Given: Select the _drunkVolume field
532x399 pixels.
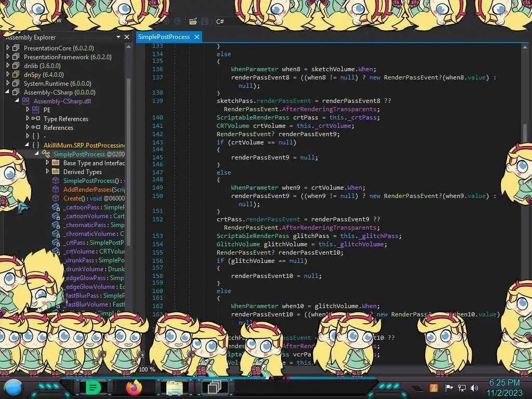Looking at the screenshot, I should pyautogui.click(x=95, y=269).
